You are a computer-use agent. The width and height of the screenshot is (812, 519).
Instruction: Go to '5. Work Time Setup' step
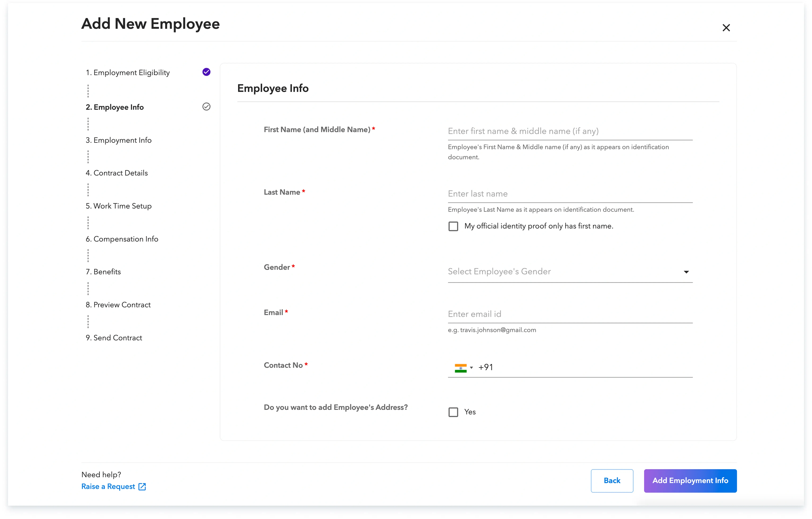(x=118, y=206)
